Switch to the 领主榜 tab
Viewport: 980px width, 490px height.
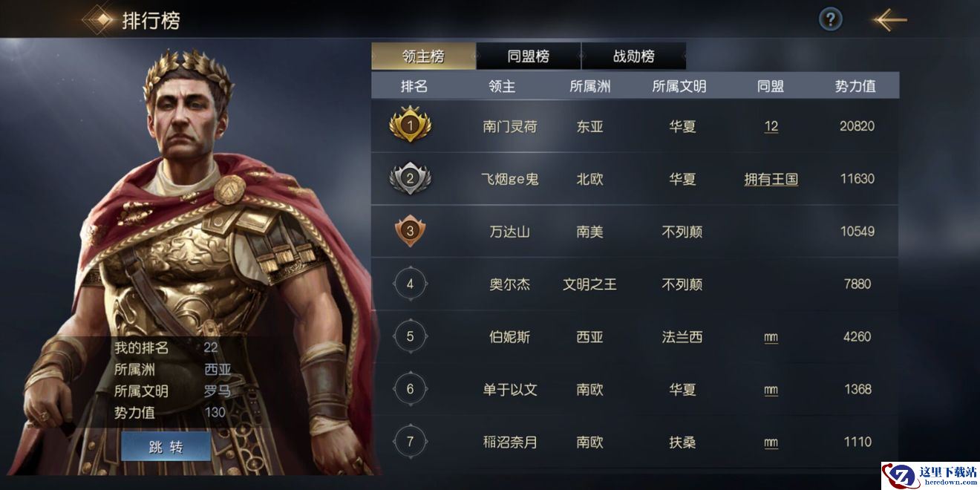pyautogui.click(x=423, y=56)
